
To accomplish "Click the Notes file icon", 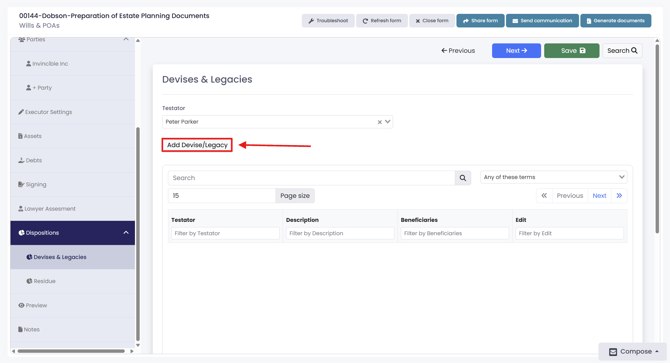I will point(20,329).
